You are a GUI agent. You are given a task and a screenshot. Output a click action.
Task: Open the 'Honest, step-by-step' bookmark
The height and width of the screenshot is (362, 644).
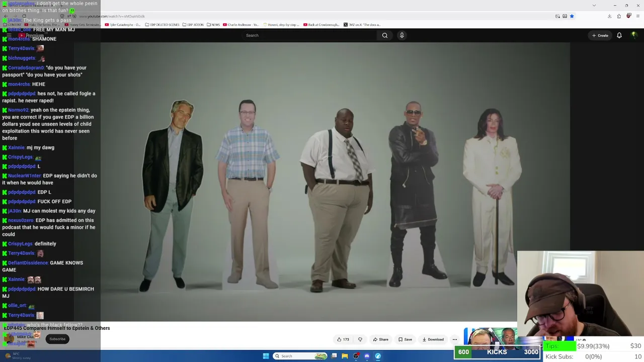tap(281, 25)
